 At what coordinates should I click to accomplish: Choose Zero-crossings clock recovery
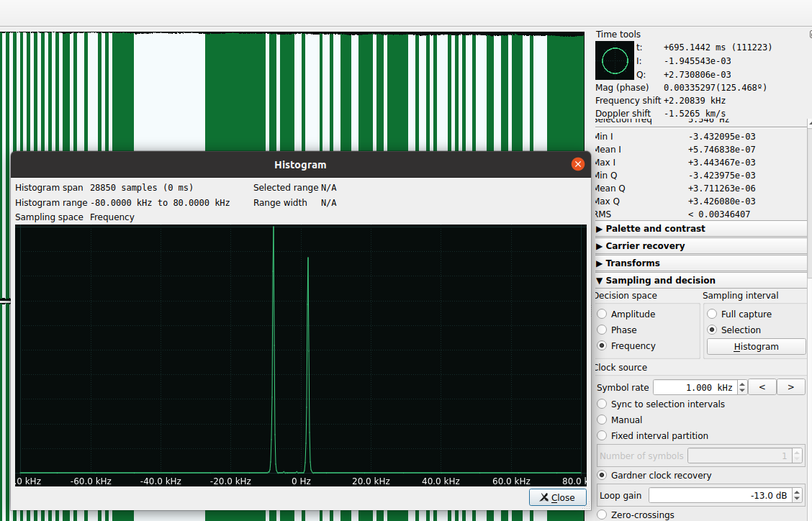(x=603, y=515)
